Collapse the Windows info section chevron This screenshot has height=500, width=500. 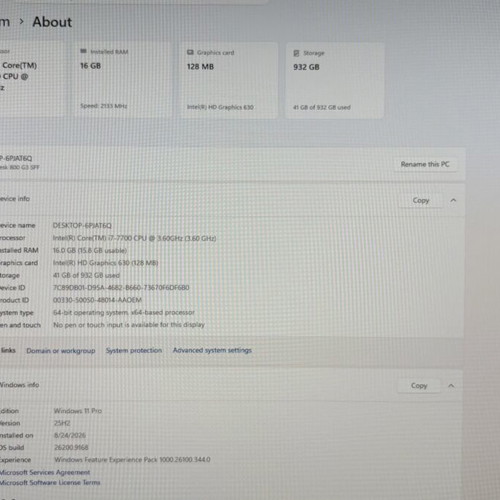tap(451, 386)
